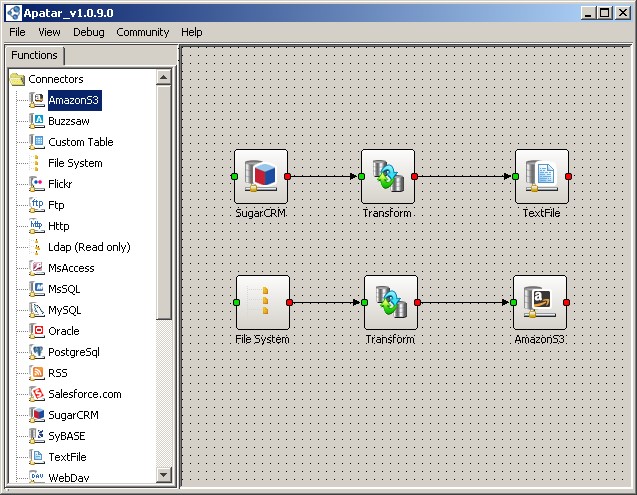The height and width of the screenshot is (495, 637).
Task: Click the green input port of lower Transform node
Action: point(364,302)
